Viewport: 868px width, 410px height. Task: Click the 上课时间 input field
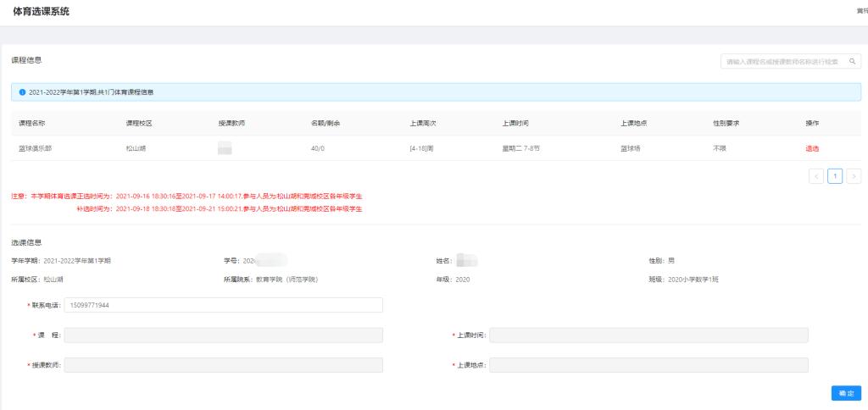tap(648, 335)
